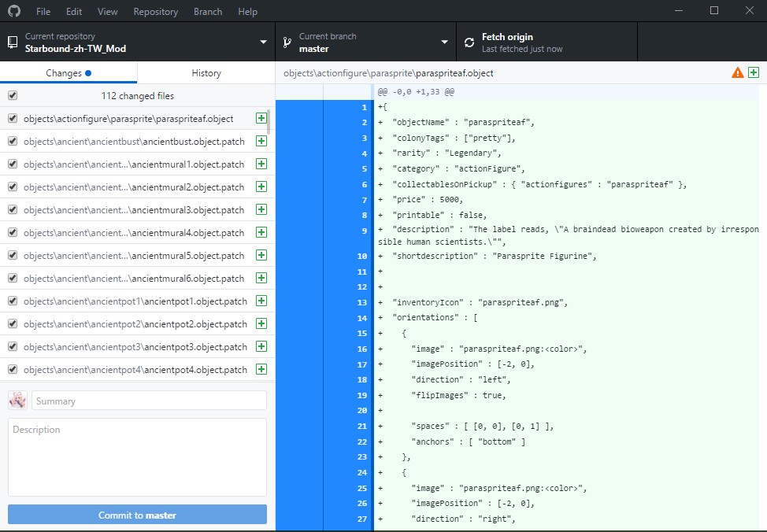Click the added-status icon for ancientpot2.object.patch

tap(261, 323)
